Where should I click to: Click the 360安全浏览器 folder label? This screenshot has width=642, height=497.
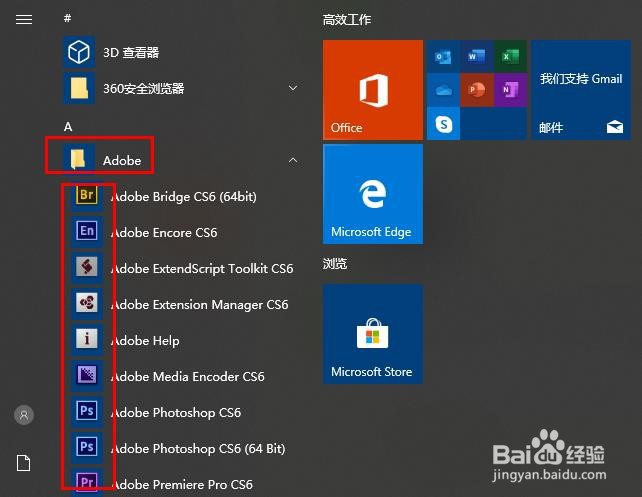tap(143, 88)
